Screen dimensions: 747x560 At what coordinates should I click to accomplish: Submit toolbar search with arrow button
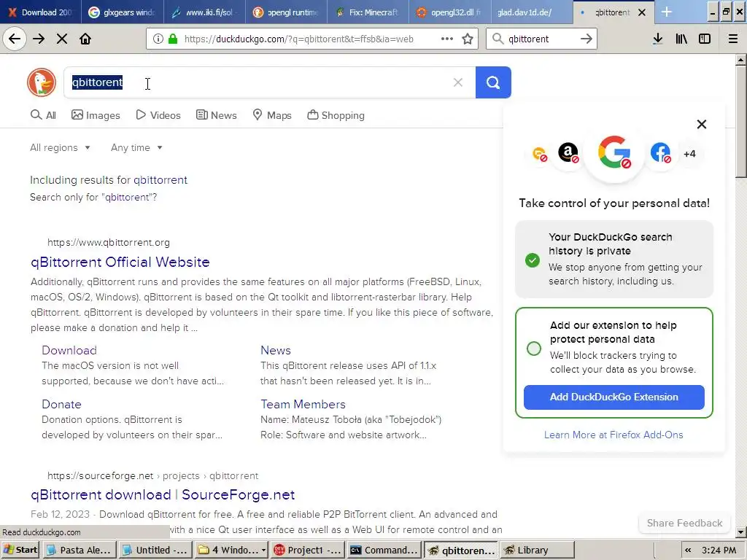587,39
